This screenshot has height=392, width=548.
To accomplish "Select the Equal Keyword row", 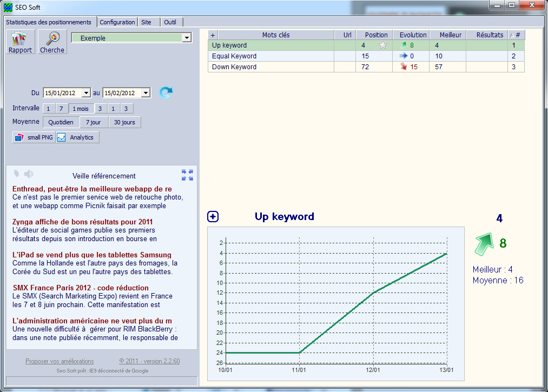I will pos(366,56).
